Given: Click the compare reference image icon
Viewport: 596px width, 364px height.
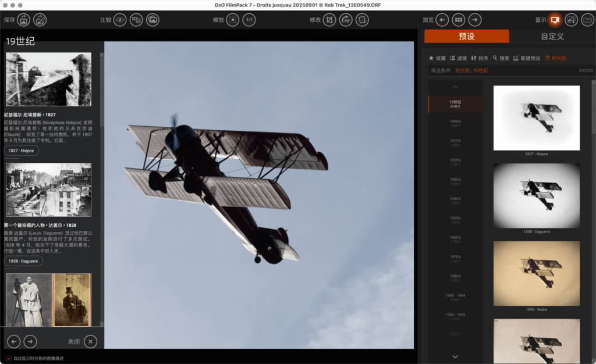Looking at the screenshot, I should click(x=153, y=20).
